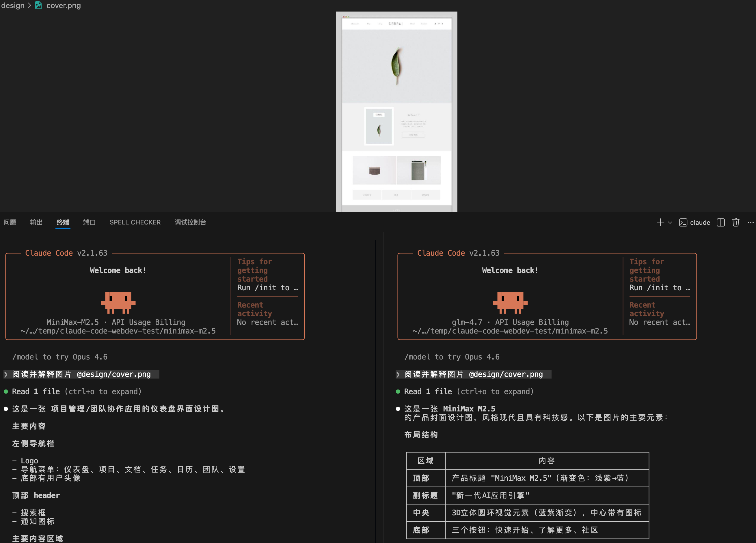Click the new terminal plus icon
The width and height of the screenshot is (756, 543).
(x=660, y=222)
